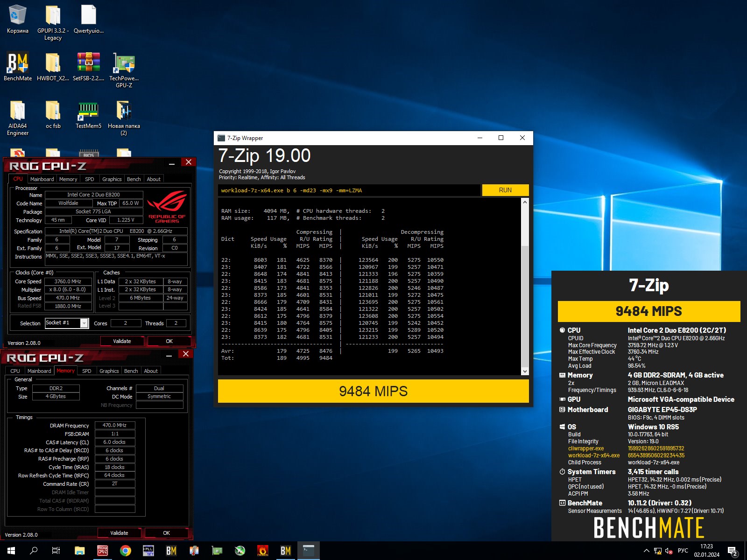
Task: Open Google Chrome from the taskbar
Action: tap(126, 551)
